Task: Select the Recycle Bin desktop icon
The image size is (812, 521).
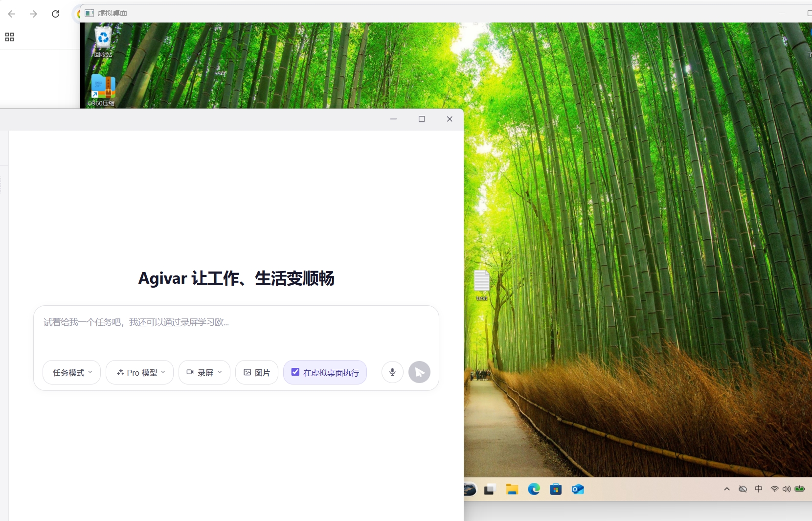Action: click(103, 42)
